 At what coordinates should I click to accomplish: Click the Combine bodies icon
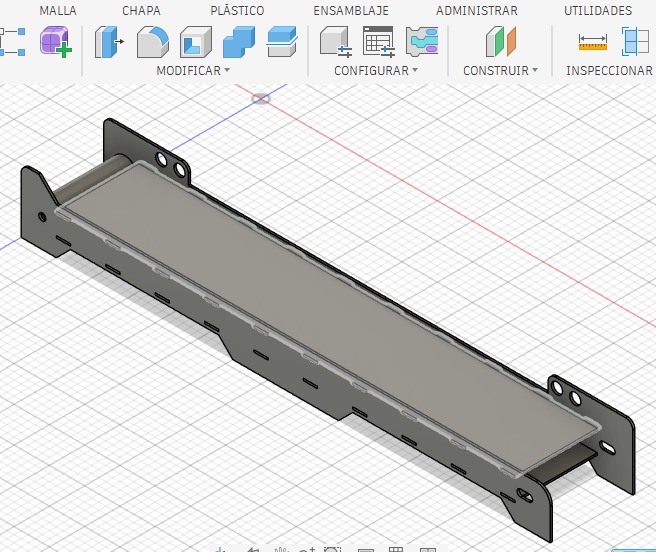(x=239, y=41)
